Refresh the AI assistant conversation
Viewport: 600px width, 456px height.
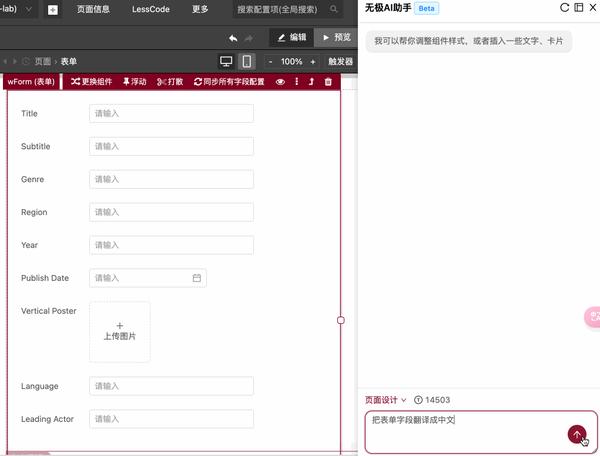[x=564, y=8]
